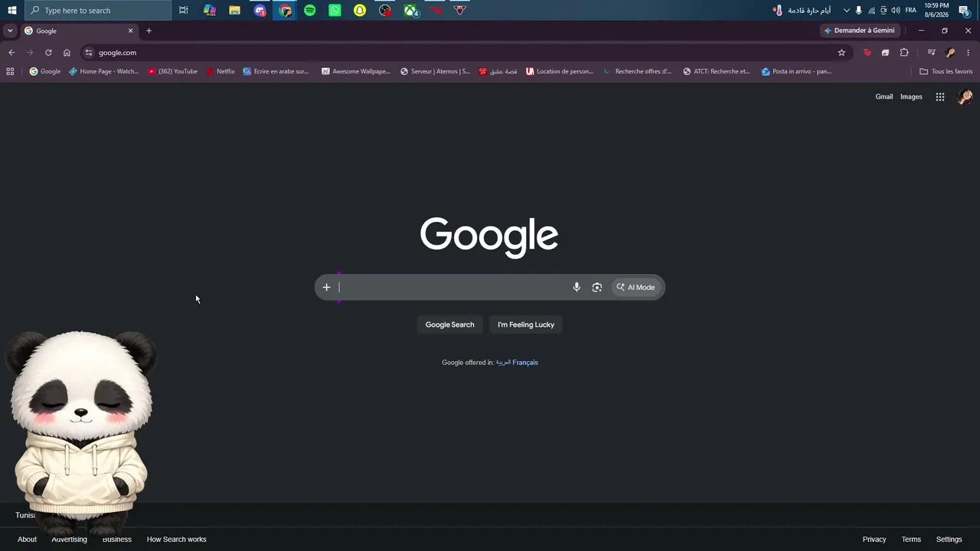Open the footer Settings menu
This screenshot has width=980, height=551.
pyautogui.click(x=949, y=540)
